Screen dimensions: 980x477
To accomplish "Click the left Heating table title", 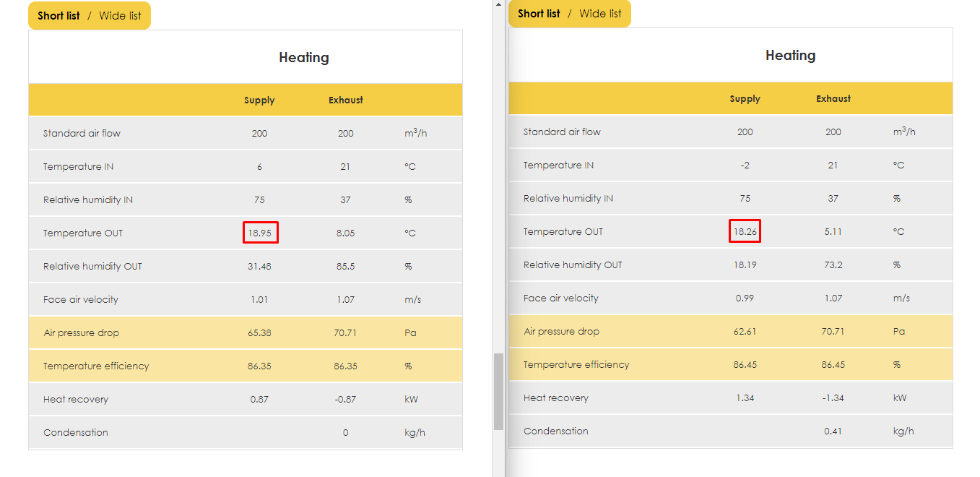I will point(304,57).
